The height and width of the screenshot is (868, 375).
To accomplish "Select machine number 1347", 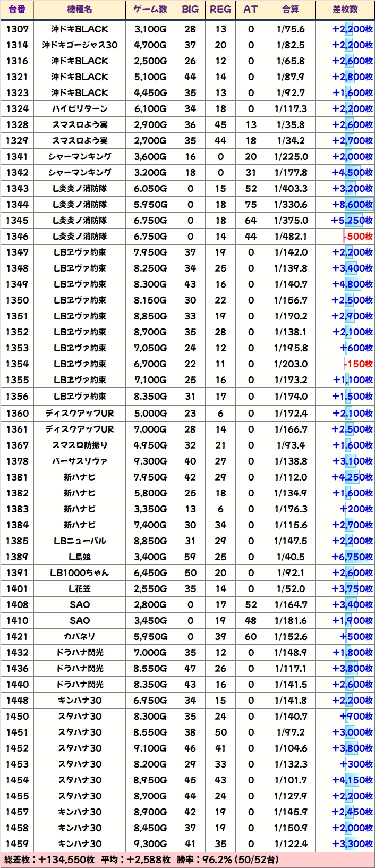I will click(17, 252).
